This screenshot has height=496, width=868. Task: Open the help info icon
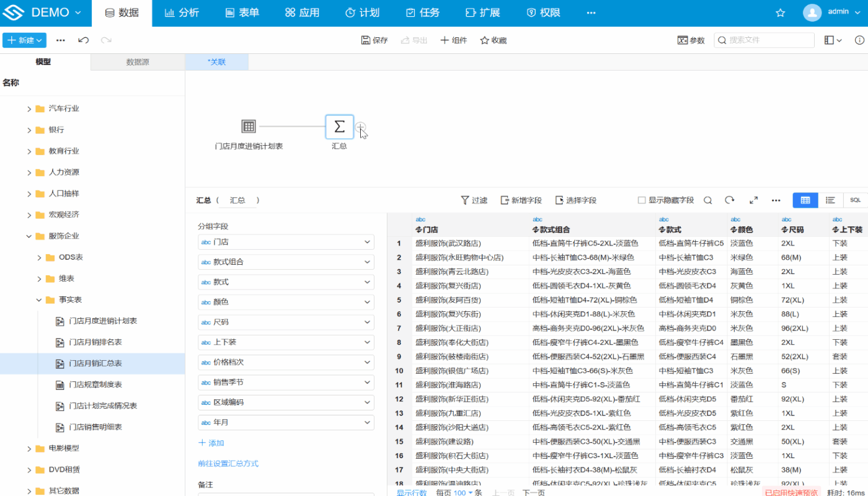tap(859, 40)
